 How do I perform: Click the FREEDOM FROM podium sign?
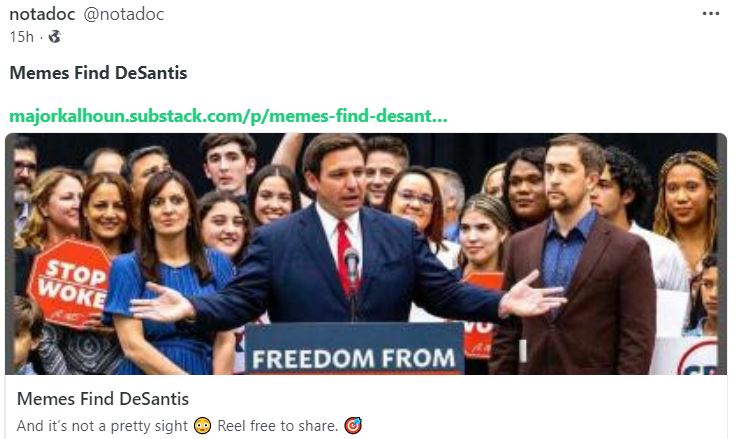pyautogui.click(x=354, y=349)
